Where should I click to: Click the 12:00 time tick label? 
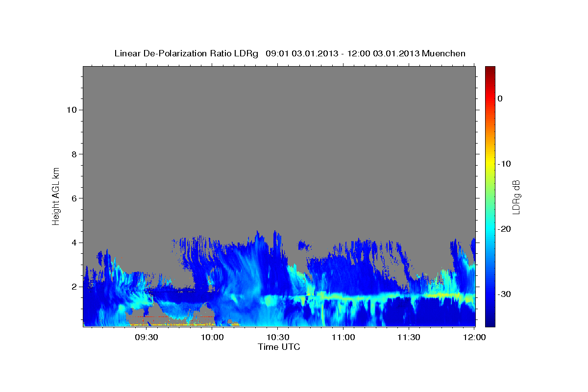pos(474,337)
